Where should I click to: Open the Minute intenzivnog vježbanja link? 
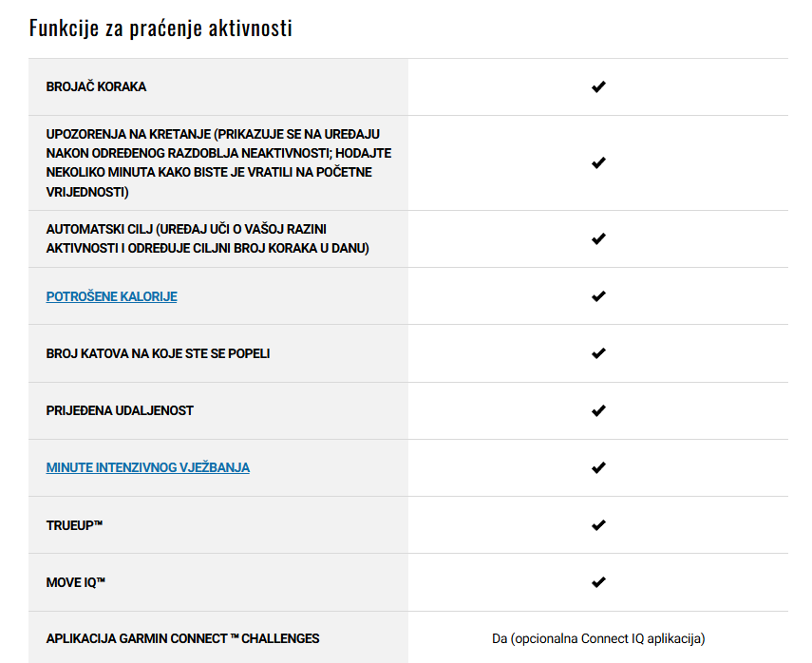[x=147, y=467]
